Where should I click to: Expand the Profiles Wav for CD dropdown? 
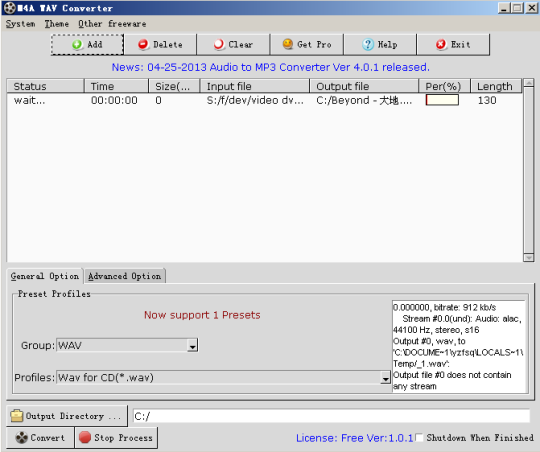[x=385, y=378]
